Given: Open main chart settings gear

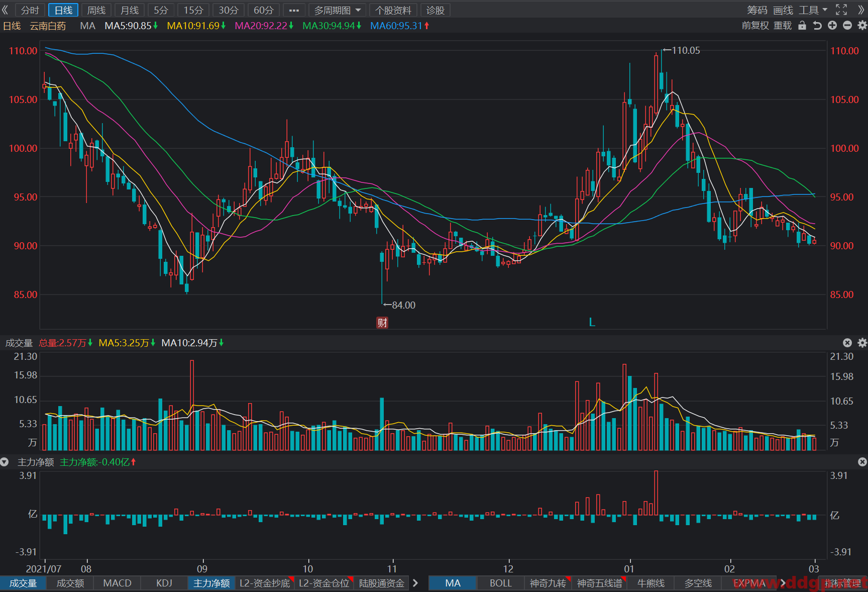Looking at the screenshot, I should [x=862, y=26].
